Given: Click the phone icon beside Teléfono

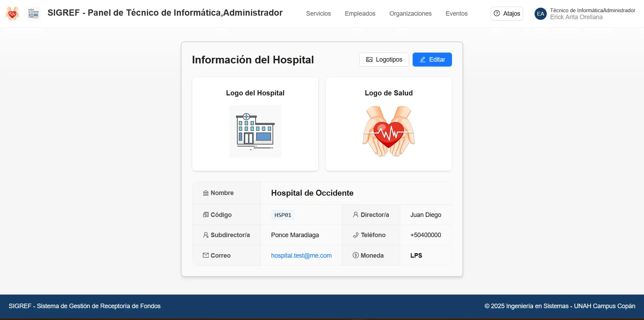Looking at the screenshot, I should click(355, 235).
